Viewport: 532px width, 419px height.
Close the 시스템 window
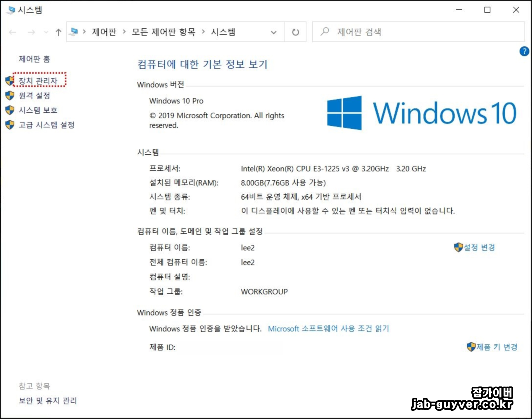516,10
